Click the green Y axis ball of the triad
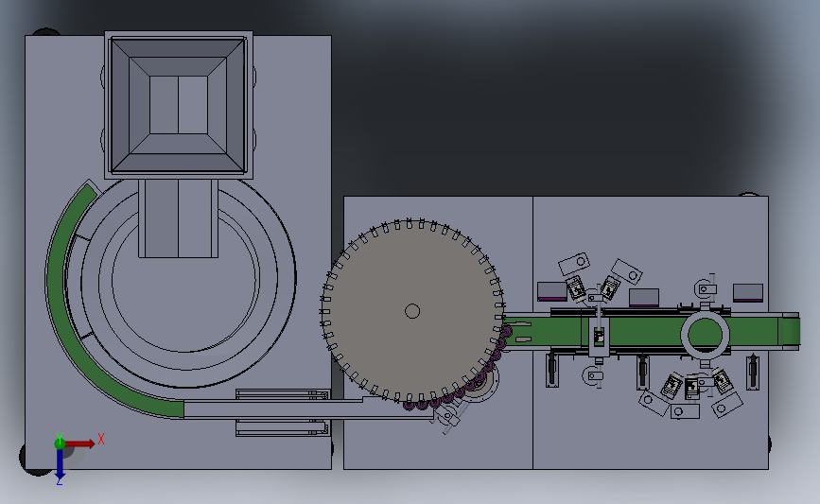This screenshot has width=820, height=504. point(60,443)
